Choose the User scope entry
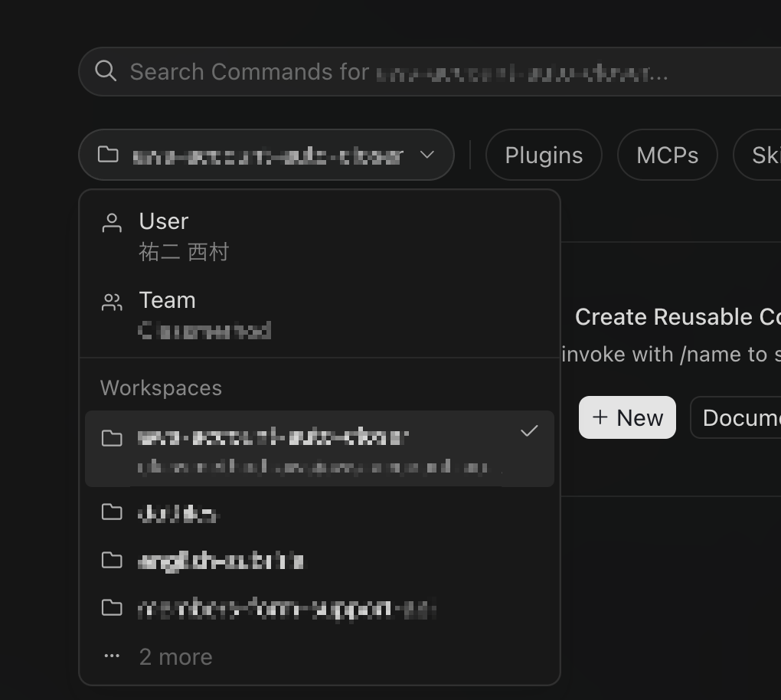The width and height of the screenshot is (781, 700). [x=320, y=236]
